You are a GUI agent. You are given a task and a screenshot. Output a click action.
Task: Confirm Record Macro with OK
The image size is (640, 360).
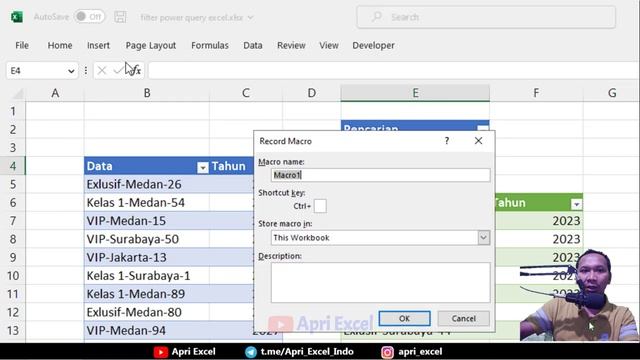coord(404,318)
